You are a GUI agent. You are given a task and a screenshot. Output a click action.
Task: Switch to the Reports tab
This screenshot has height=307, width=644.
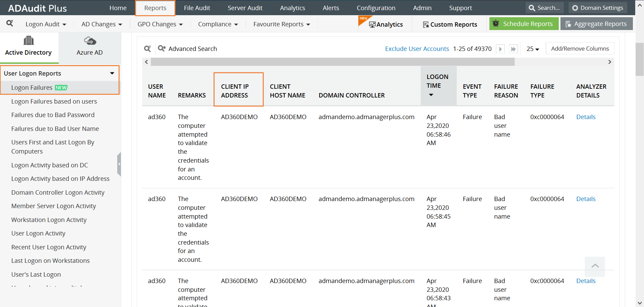155,8
